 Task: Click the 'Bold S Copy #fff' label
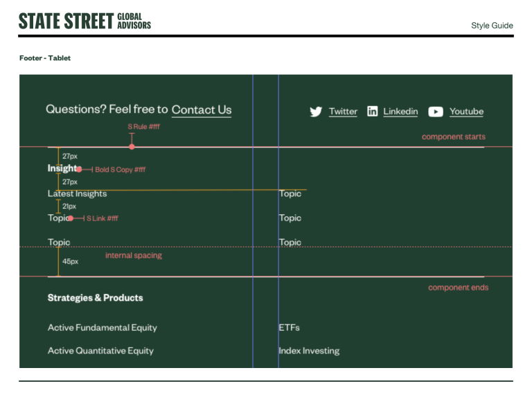coord(120,170)
